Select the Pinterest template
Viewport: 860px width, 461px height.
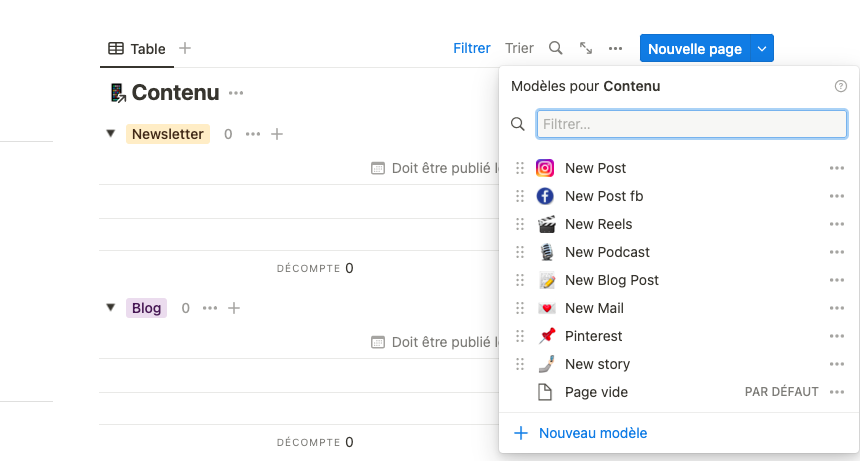tap(593, 336)
